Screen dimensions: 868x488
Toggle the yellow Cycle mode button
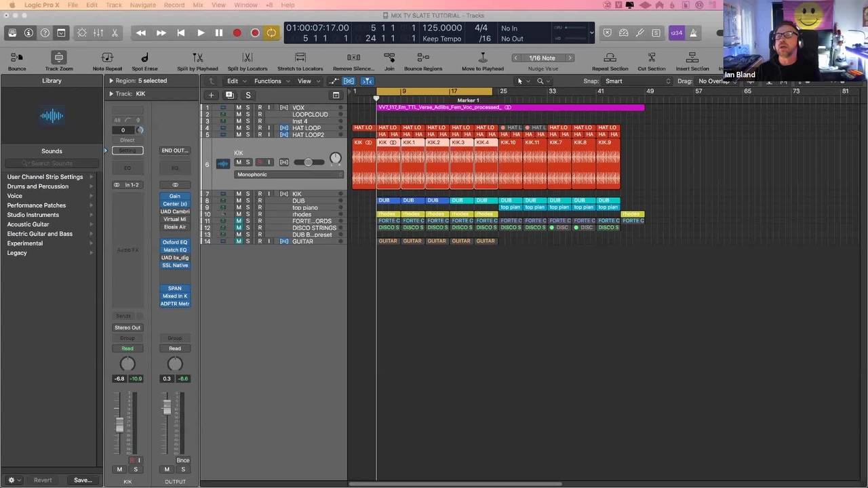click(271, 33)
